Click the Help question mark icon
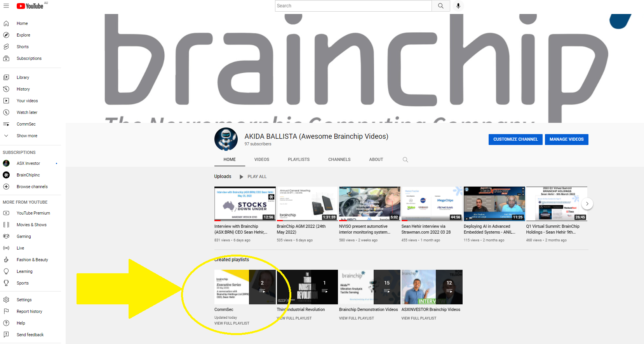644x344 pixels. coord(6,323)
